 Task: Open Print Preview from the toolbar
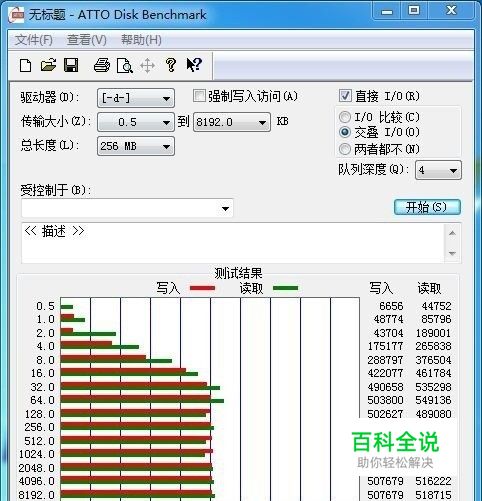125,65
